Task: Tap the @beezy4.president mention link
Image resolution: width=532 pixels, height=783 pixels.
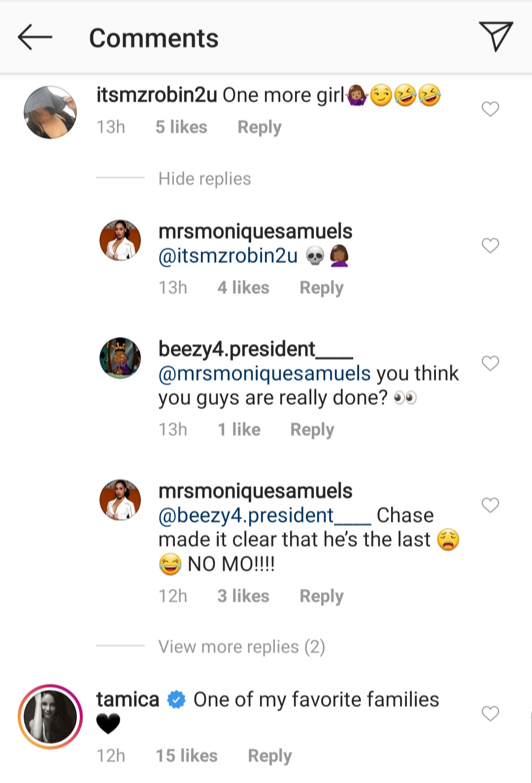Action: click(x=265, y=515)
